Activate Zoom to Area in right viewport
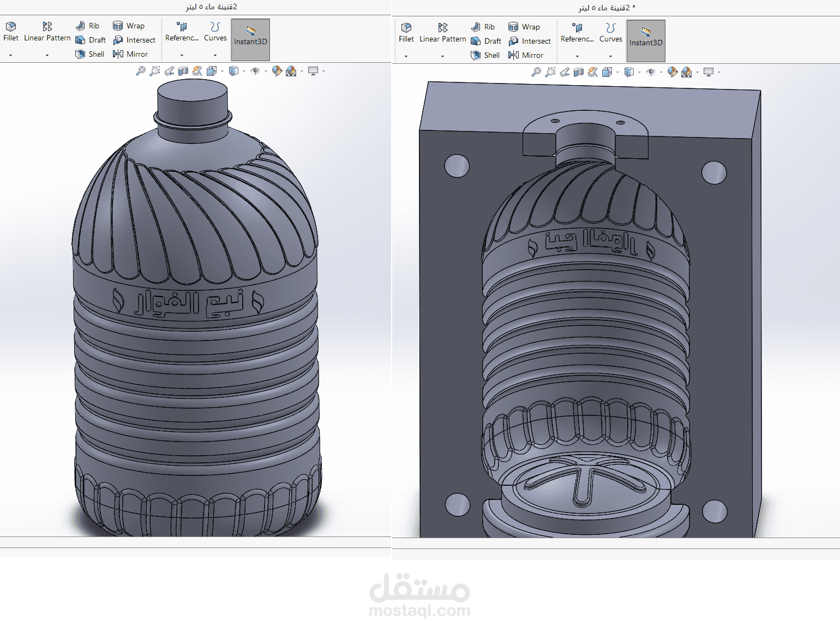 [x=550, y=72]
